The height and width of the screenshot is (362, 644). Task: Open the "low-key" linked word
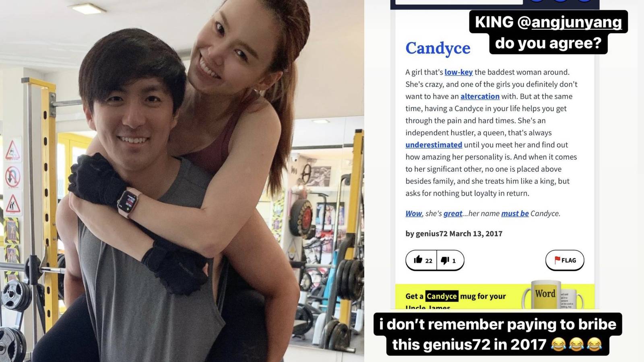click(458, 72)
